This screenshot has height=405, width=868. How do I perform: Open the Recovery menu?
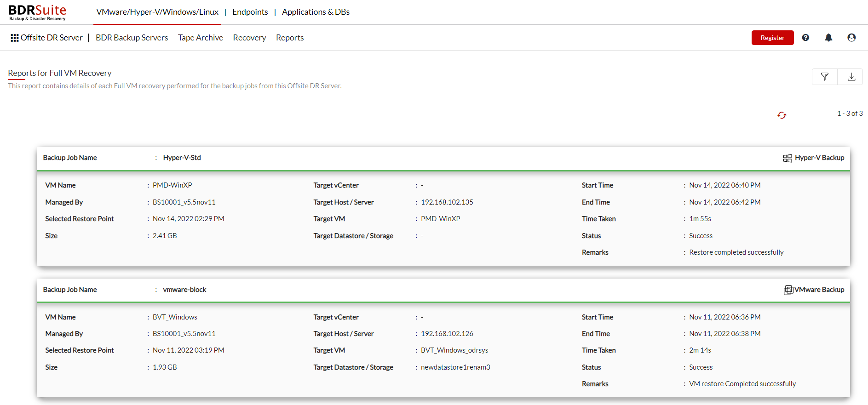[x=249, y=38]
